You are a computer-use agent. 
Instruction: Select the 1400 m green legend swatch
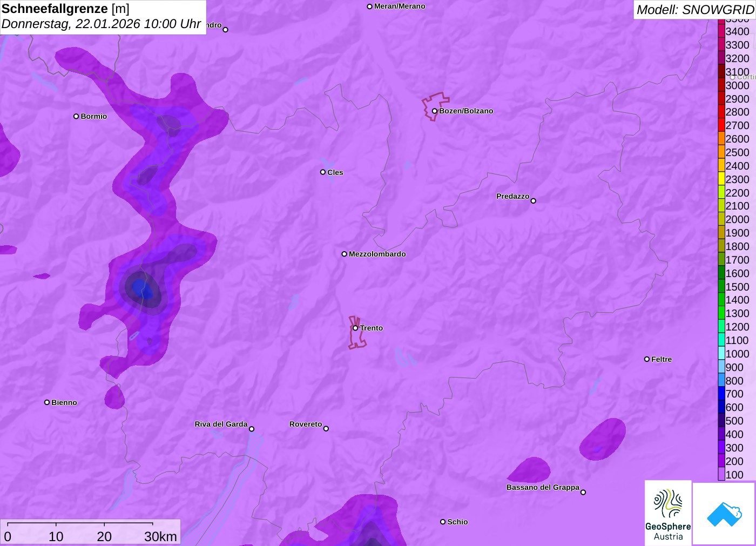(721, 300)
